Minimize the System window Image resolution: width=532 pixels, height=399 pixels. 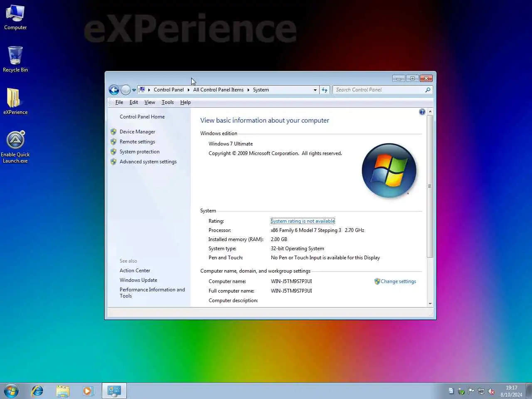[x=398, y=78]
